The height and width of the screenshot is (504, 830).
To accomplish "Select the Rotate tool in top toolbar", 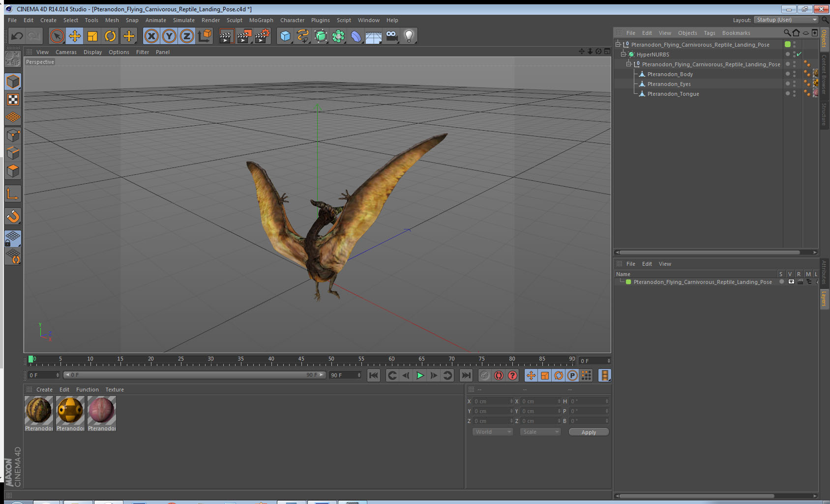I will (110, 36).
